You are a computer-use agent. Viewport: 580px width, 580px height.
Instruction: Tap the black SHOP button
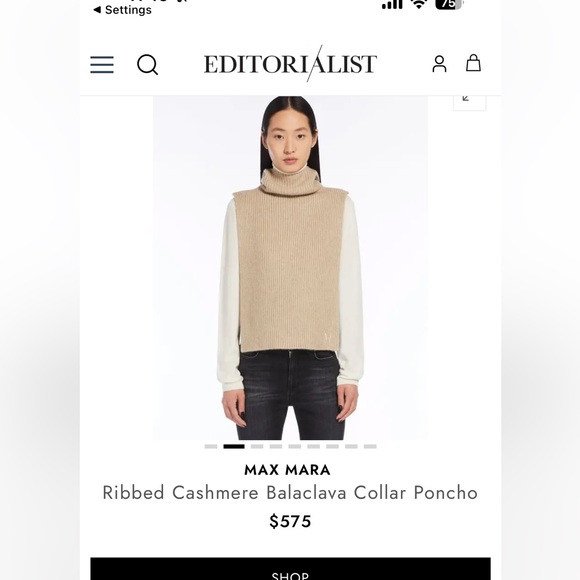(x=290, y=569)
